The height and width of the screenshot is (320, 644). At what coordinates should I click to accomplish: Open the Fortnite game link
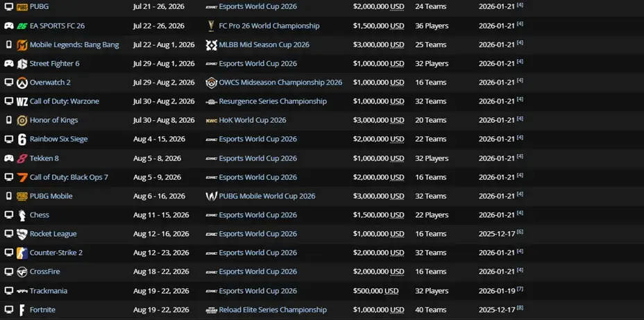[x=42, y=310]
